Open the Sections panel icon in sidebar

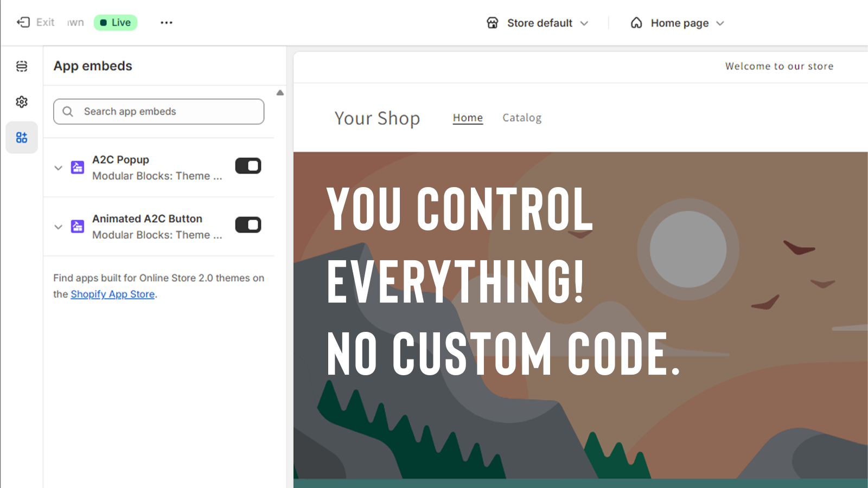[22, 66]
